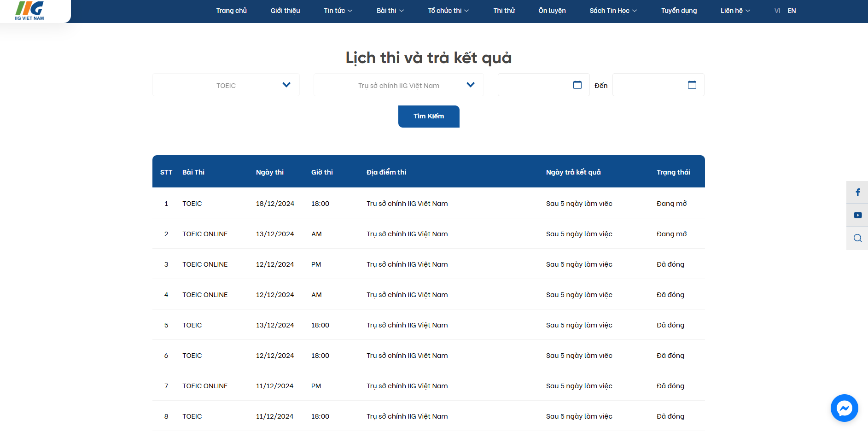Click the search magnifier sidebar icon

857,238
